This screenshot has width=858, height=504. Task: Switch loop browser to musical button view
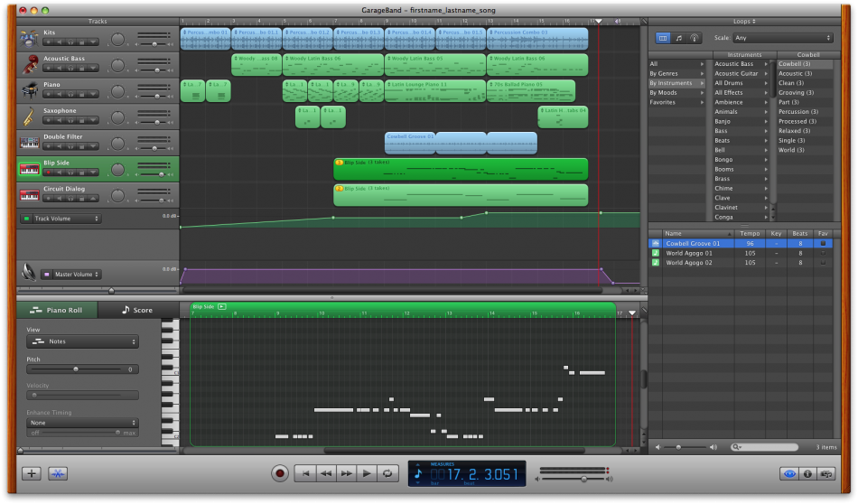click(x=678, y=38)
